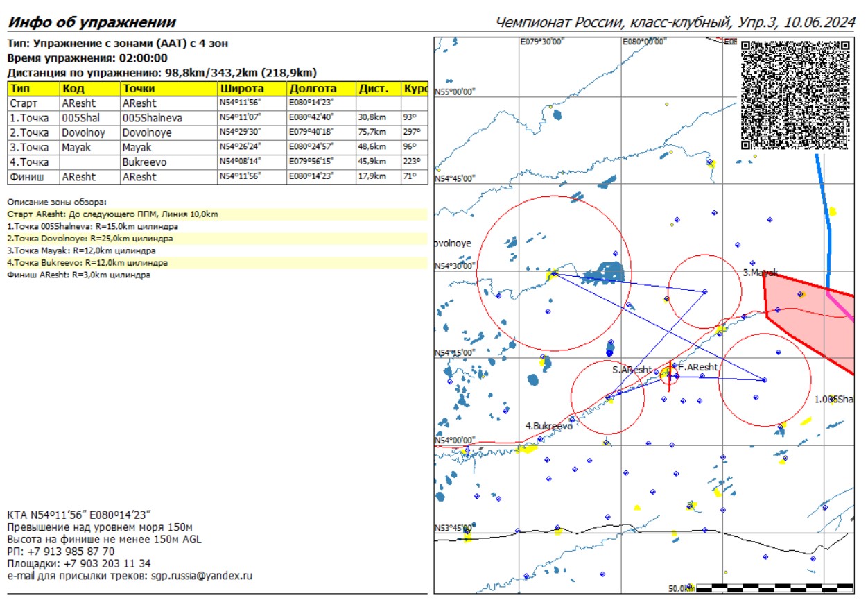Click the 75,7km distance cell
Viewport: 868px width, 607px height.
(373, 132)
